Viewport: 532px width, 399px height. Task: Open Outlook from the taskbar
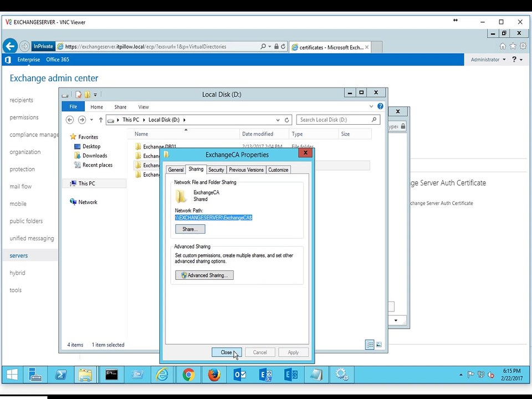pos(240,375)
